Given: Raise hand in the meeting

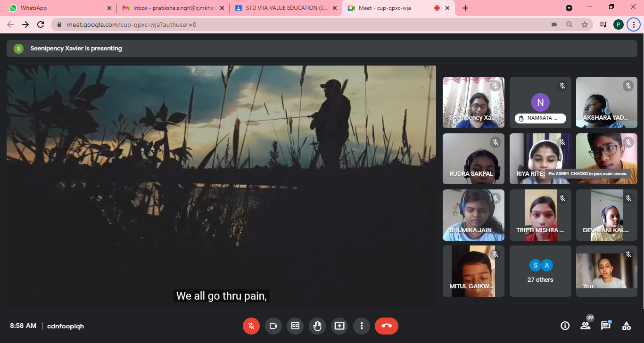Looking at the screenshot, I should click(x=317, y=326).
